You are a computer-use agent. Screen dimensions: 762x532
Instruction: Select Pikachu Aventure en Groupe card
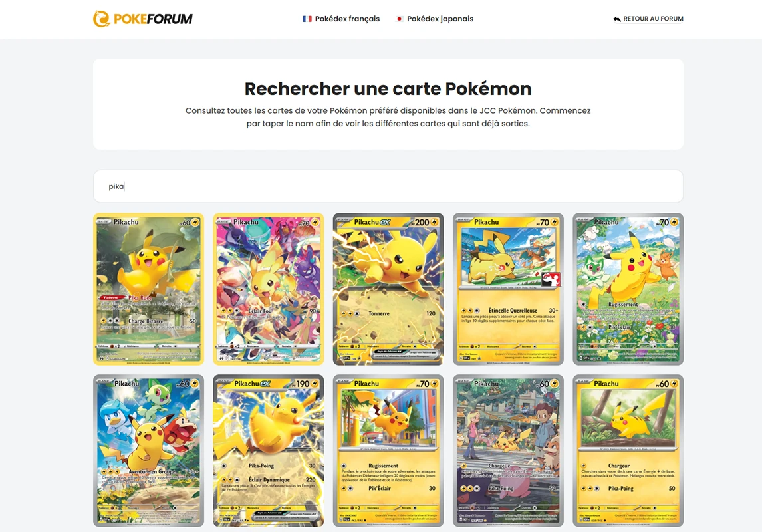[149, 451]
